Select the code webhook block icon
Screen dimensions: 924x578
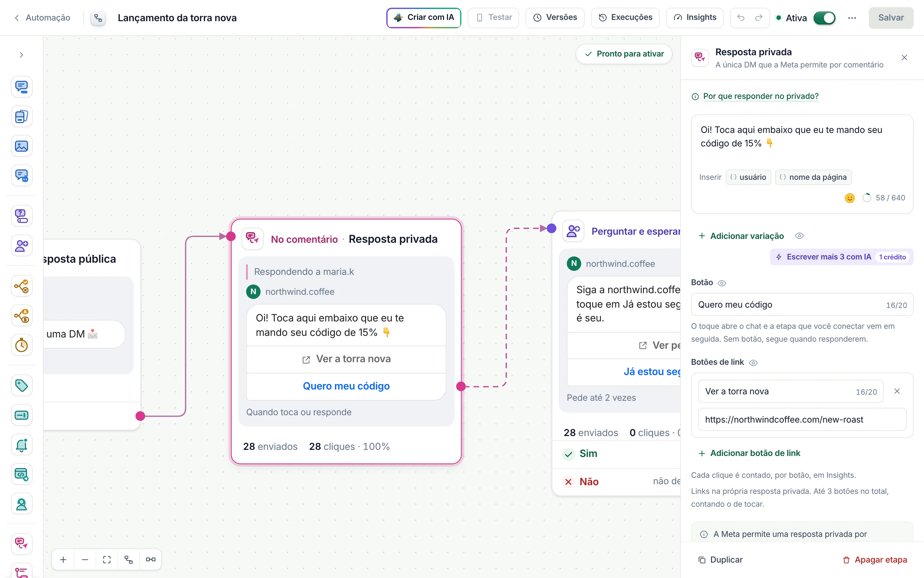21,474
